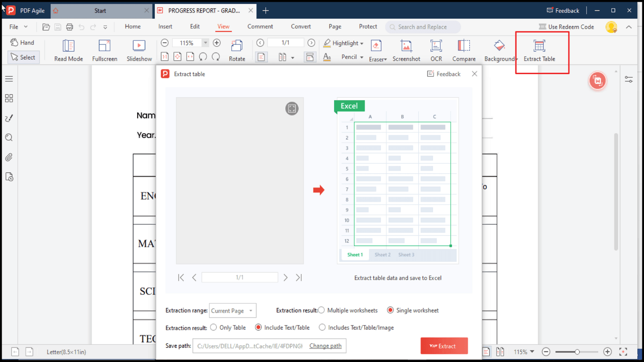
Task: Open Feedback in Extract table dialog
Action: coord(443,74)
